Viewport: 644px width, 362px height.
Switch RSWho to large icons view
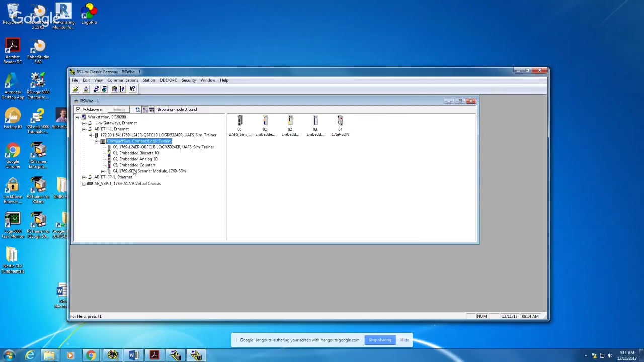click(x=145, y=109)
